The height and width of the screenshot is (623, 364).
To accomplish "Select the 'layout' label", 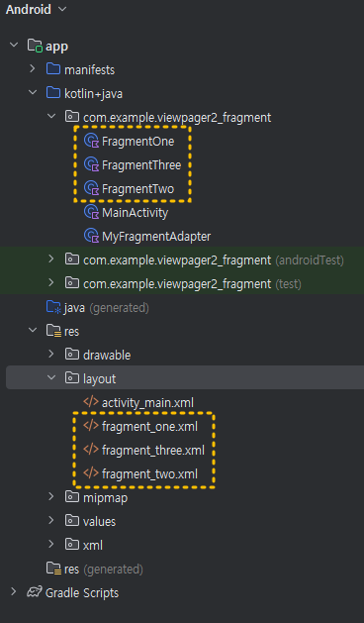I will (x=100, y=379).
